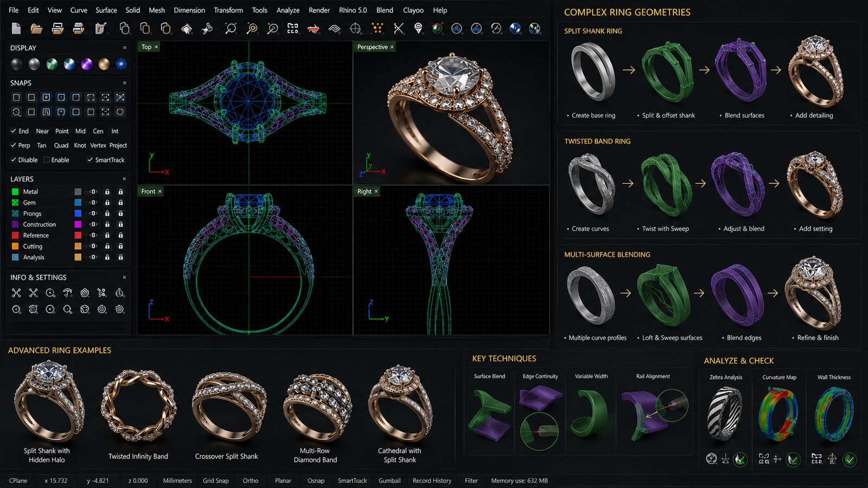Click the stacked-waves layers toolbar icon
The height and width of the screenshot is (488, 868).
click(334, 29)
